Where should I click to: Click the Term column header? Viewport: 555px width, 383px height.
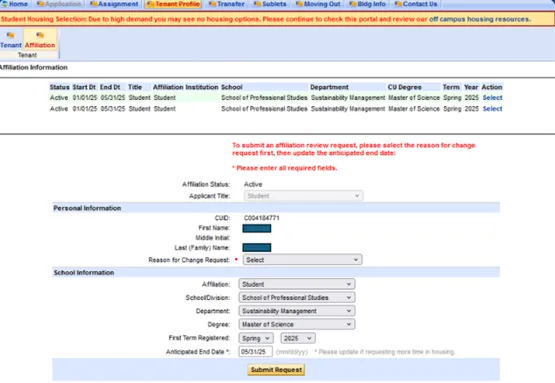[451, 87]
